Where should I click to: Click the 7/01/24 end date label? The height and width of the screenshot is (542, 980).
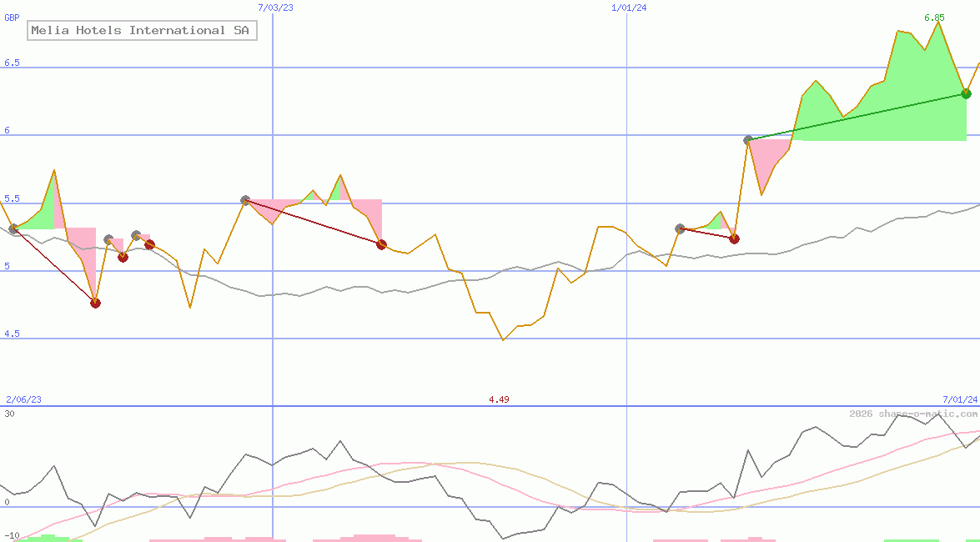(x=959, y=399)
